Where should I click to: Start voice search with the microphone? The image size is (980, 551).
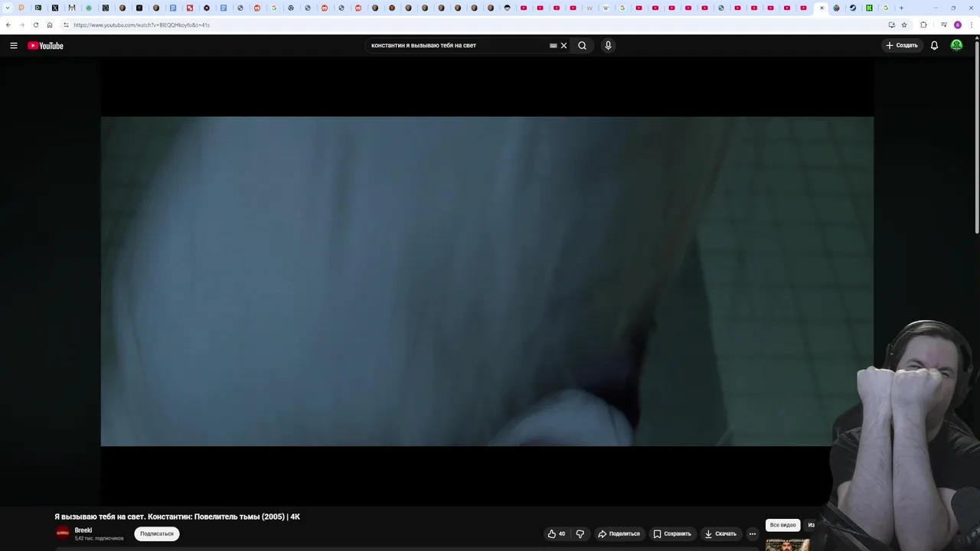[608, 46]
